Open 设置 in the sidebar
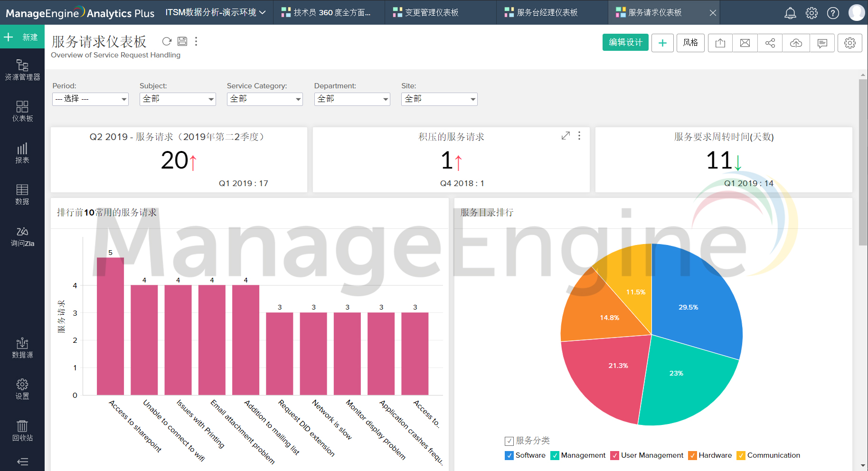Viewport: 868px width, 471px height. [22, 389]
